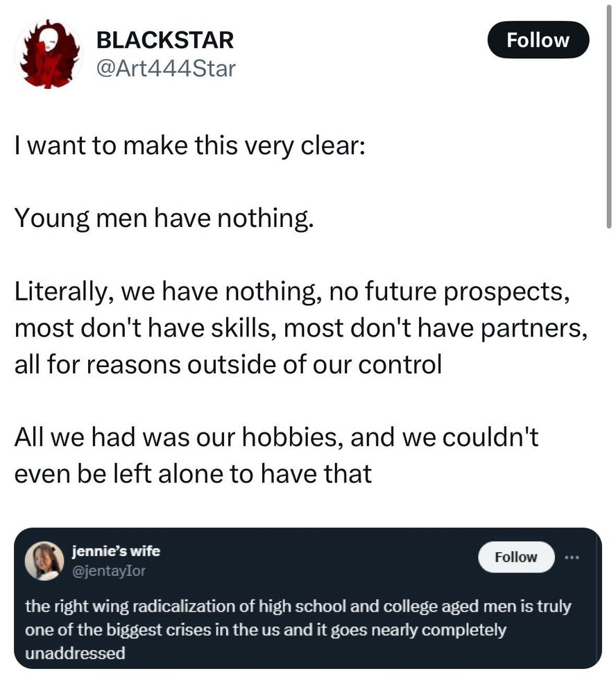This screenshot has height=694, width=616.
Task: Click the quoted line starting "one of the biggest crises"
Action: (265, 630)
